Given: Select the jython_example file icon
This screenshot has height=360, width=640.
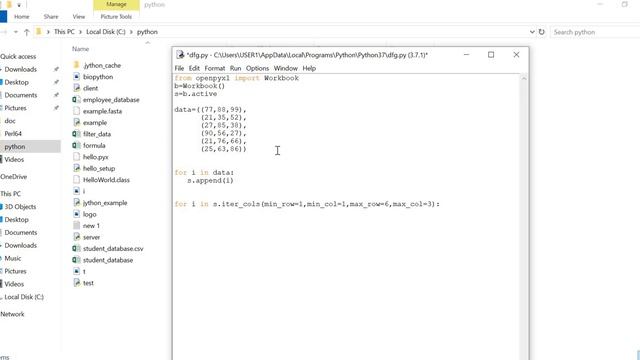Looking at the screenshot, I should pyautogui.click(x=76, y=202).
